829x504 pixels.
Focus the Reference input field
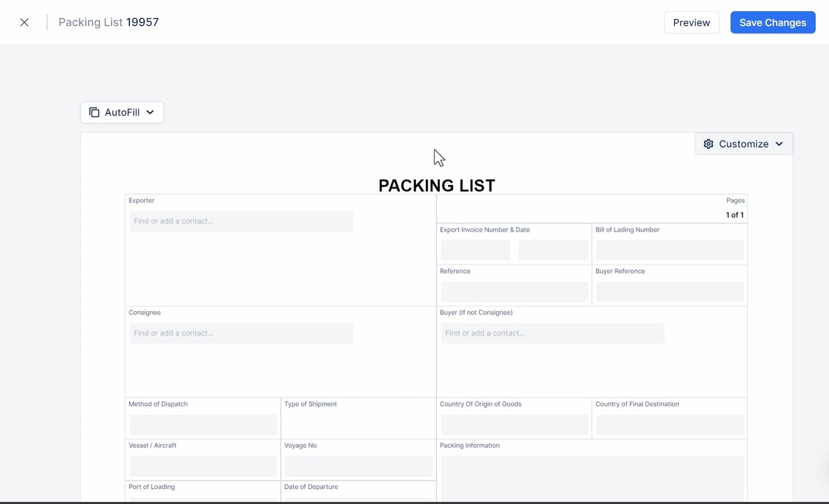coord(514,292)
